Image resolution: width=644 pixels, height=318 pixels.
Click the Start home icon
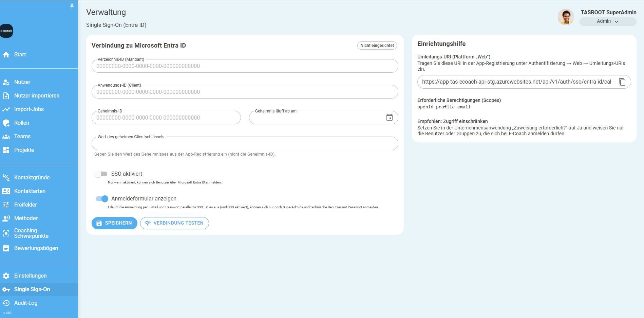point(6,55)
